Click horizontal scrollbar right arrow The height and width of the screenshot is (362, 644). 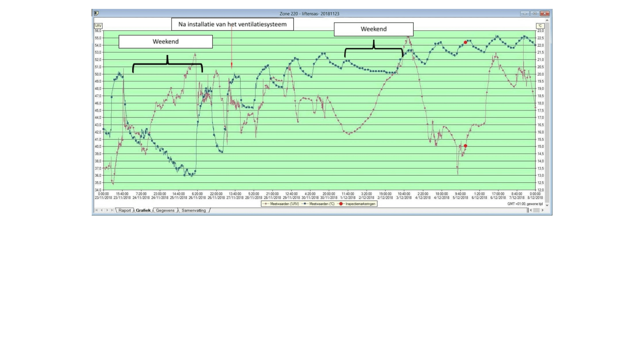click(542, 210)
